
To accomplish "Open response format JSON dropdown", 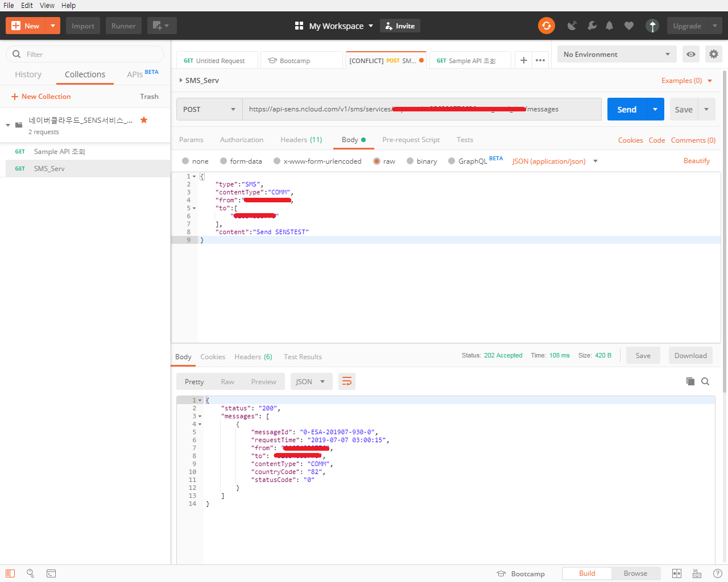I will [311, 381].
